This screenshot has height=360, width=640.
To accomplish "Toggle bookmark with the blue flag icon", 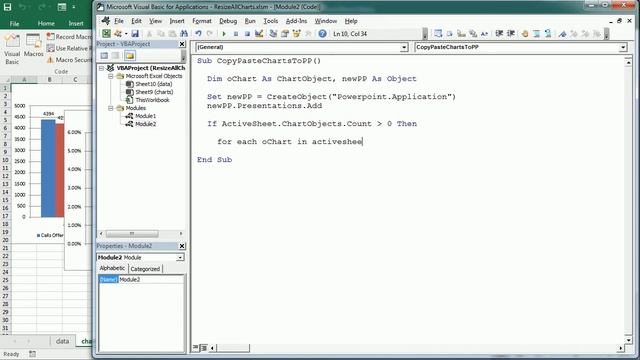I will pyautogui.click(x=562, y=34).
